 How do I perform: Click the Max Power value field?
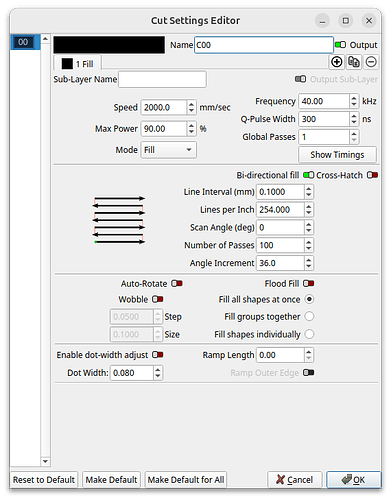coord(164,129)
